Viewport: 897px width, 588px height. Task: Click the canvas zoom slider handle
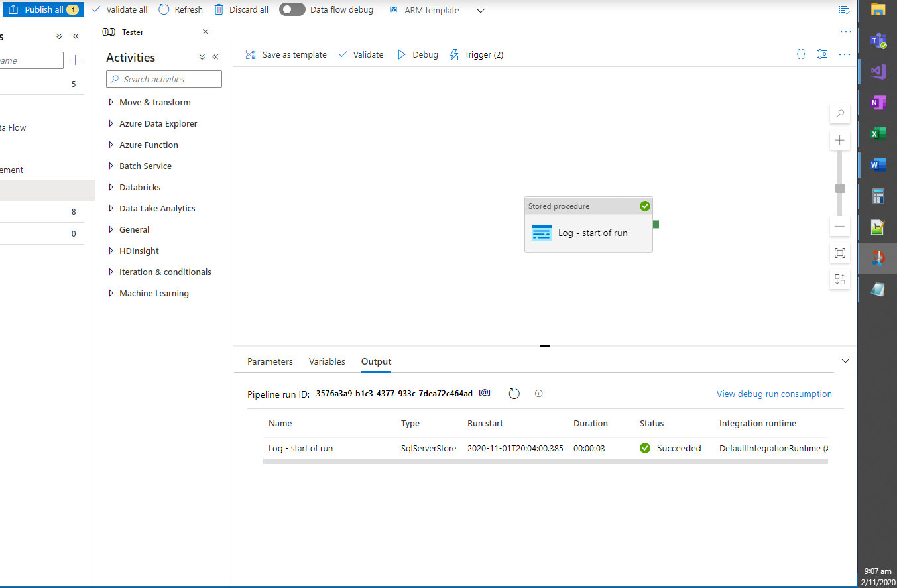(840, 188)
